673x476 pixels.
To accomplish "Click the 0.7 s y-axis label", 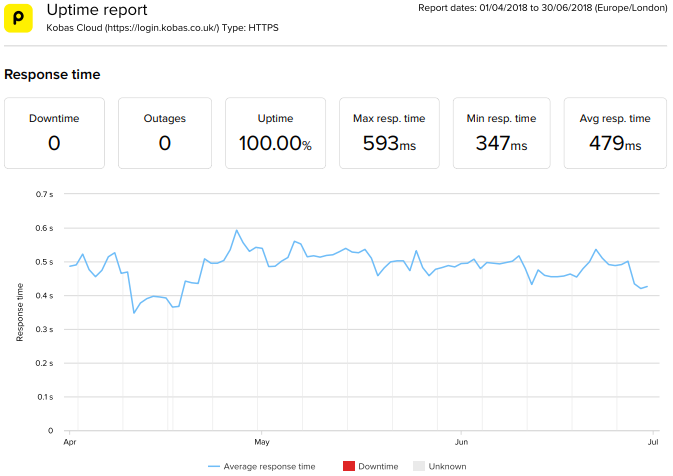I will [x=44, y=194].
